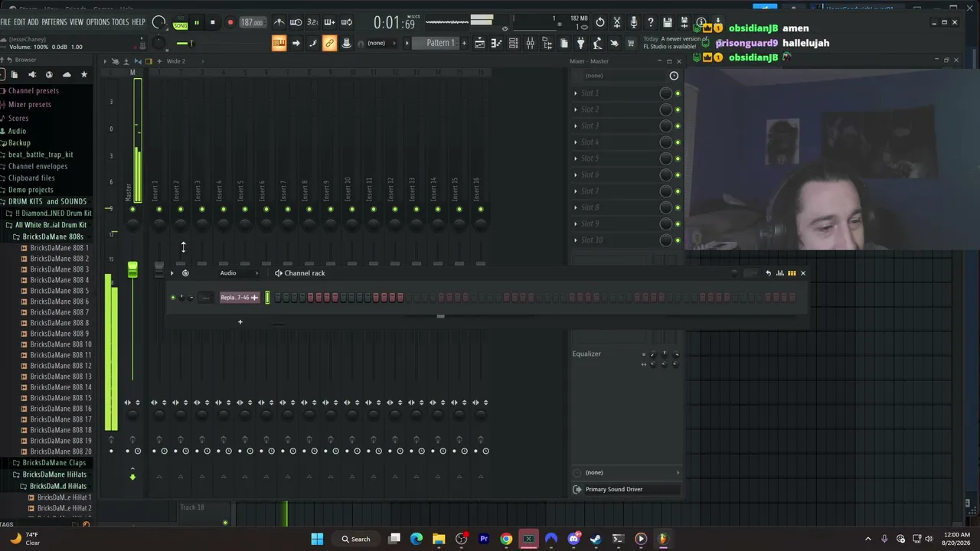Toggle the metronome icon
Image resolution: width=980 pixels, height=551 pixels.
(279, 22)
